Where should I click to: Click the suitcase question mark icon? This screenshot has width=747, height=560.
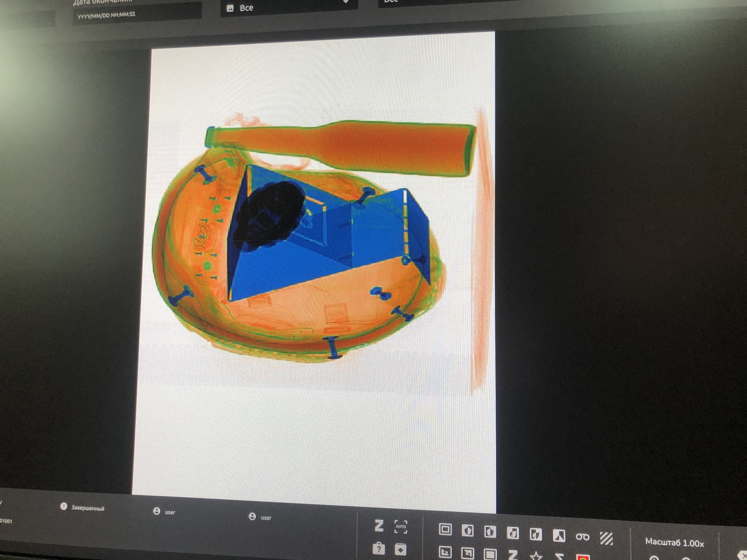379,548
